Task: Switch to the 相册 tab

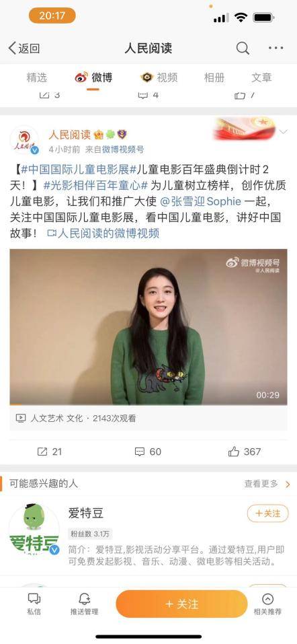Action: click(214, 77)
